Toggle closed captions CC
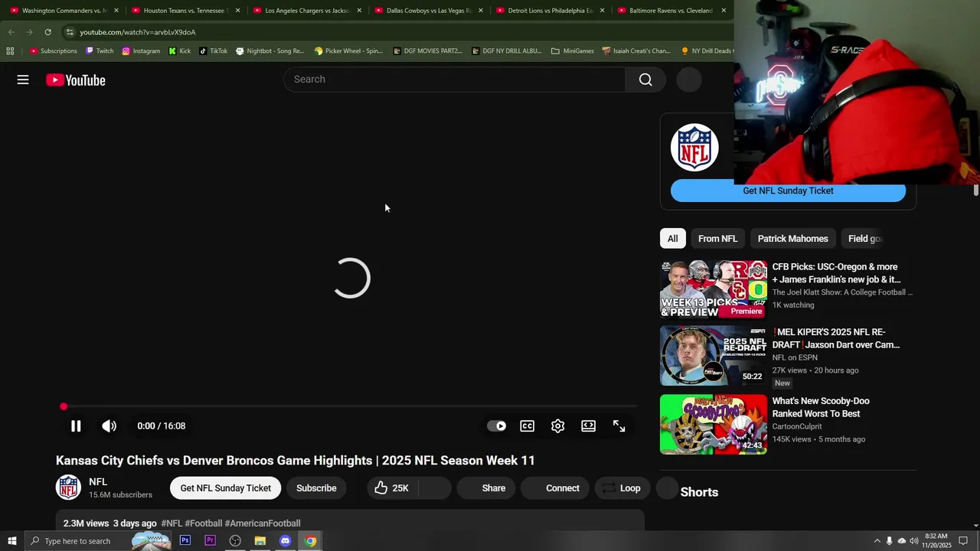980x551 pixels. (x=528, y=426)
